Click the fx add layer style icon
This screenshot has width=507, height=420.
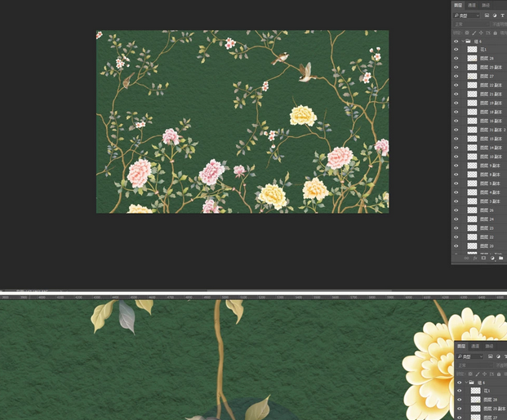pyautogui.click(x=475, y=258)
